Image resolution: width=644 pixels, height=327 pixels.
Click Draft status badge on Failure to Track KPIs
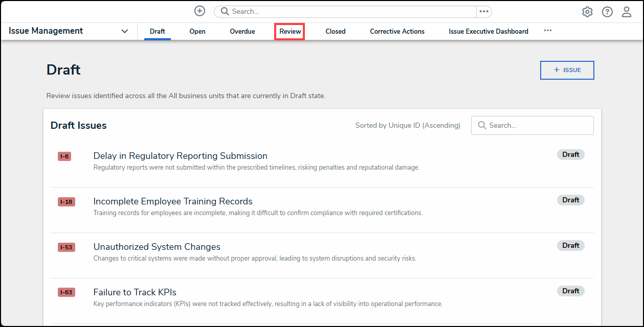tap(570, 291)
